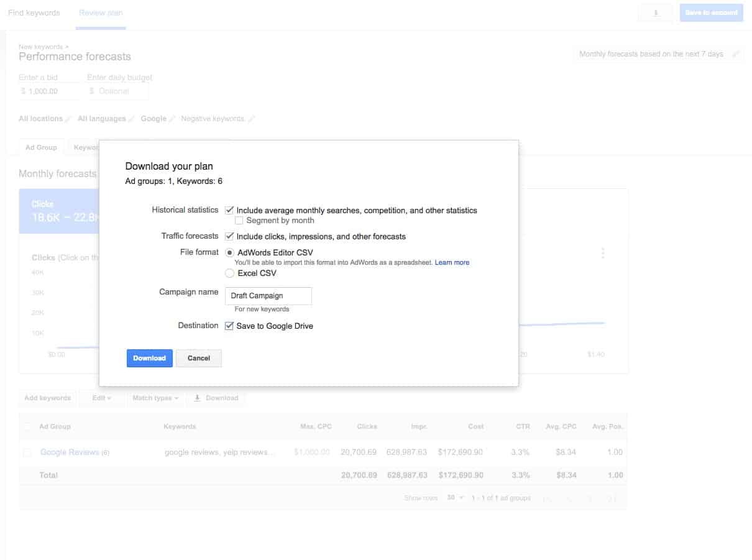The height and width of the screenshot is (560, 752).
Task: Toggle the Save to Google Drive checkbox
Action: (229, 326)
